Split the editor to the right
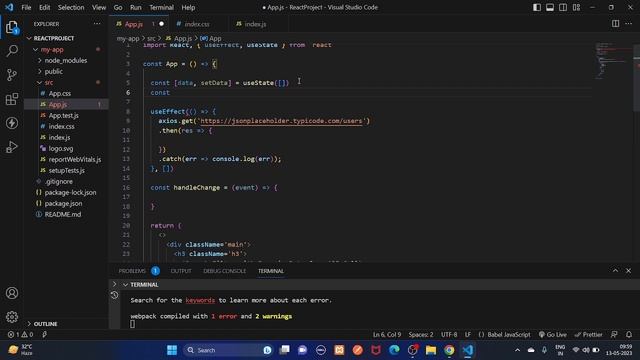 point(615,24)
